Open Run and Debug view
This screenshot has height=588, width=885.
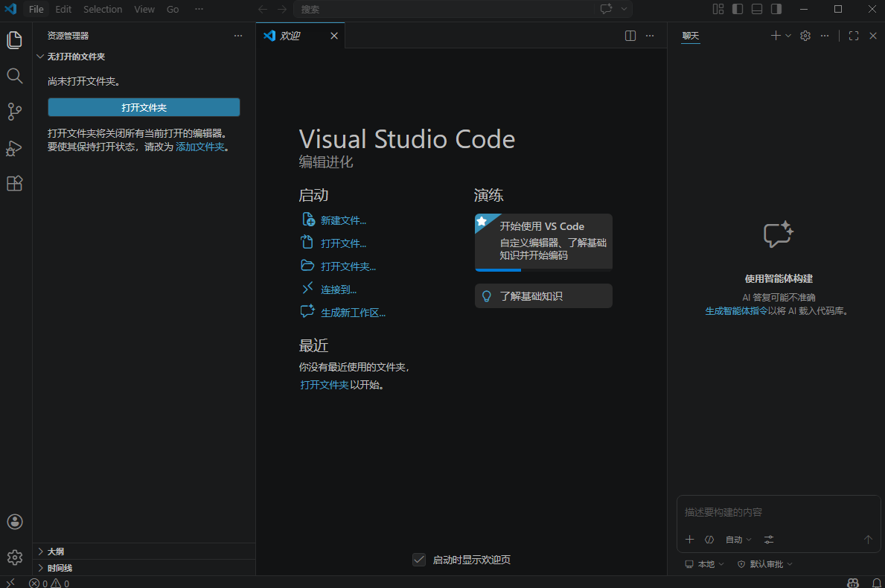[x=15, y=148]
